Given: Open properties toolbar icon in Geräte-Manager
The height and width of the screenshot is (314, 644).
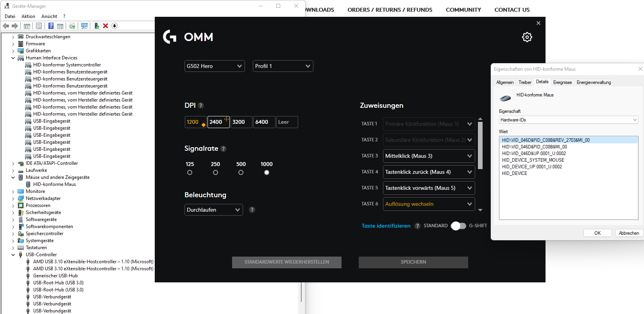Looking at the screenshot, I should coord(39,26).
